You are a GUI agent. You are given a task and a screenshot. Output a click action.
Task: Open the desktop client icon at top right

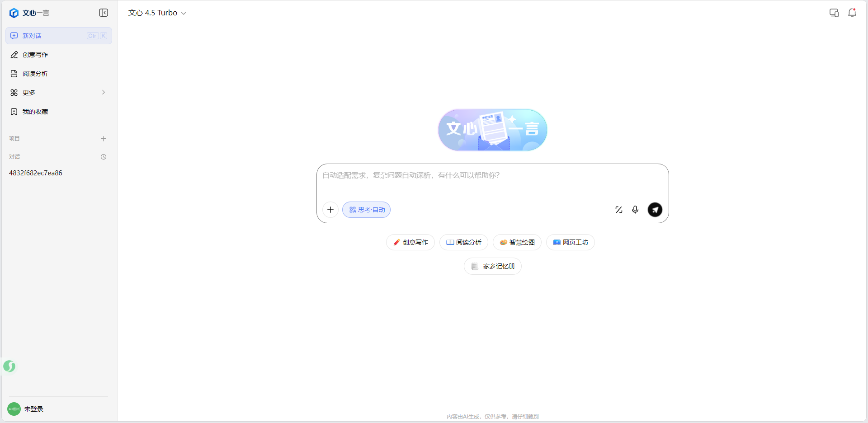click(x=834, y=13)
